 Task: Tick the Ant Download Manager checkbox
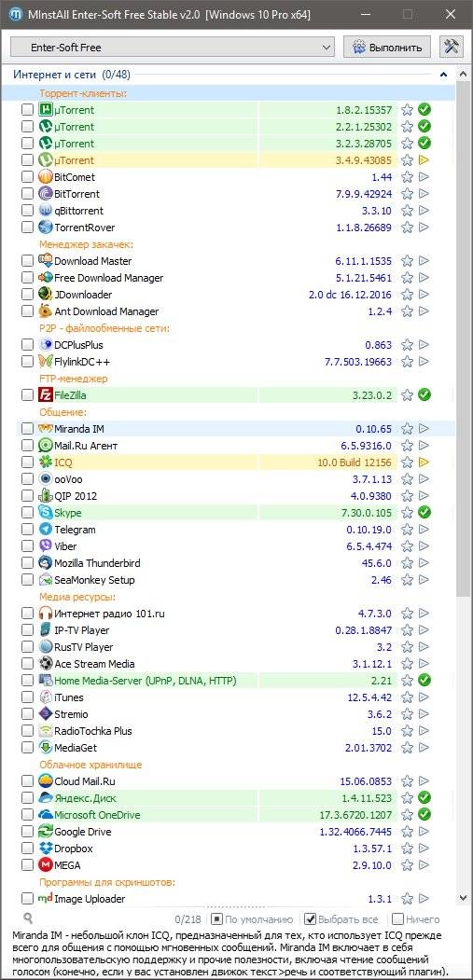28,311
